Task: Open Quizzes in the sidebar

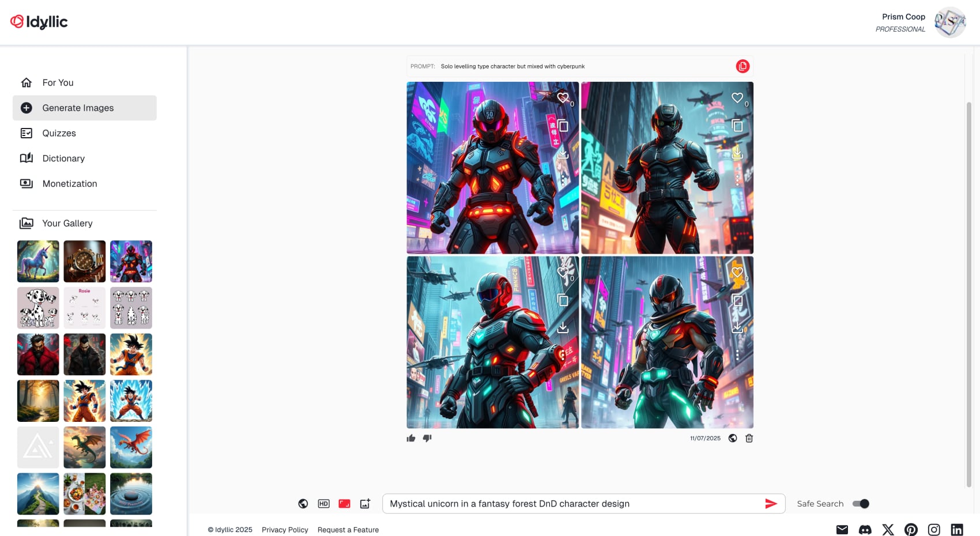Action: coord(59,133)
